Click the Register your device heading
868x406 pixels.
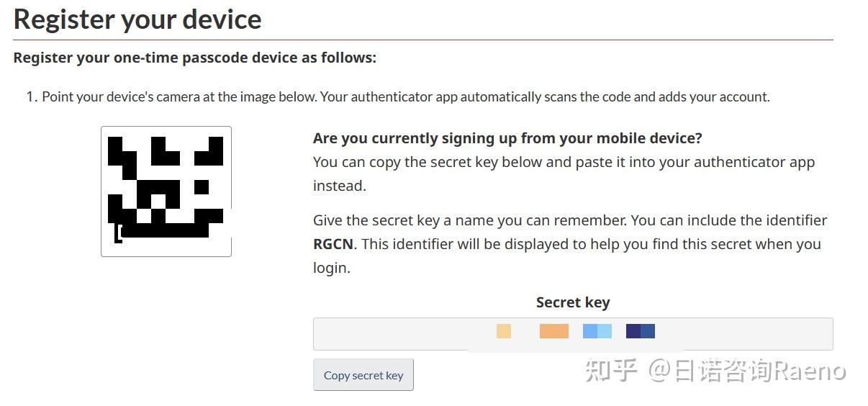click(137, 19)
